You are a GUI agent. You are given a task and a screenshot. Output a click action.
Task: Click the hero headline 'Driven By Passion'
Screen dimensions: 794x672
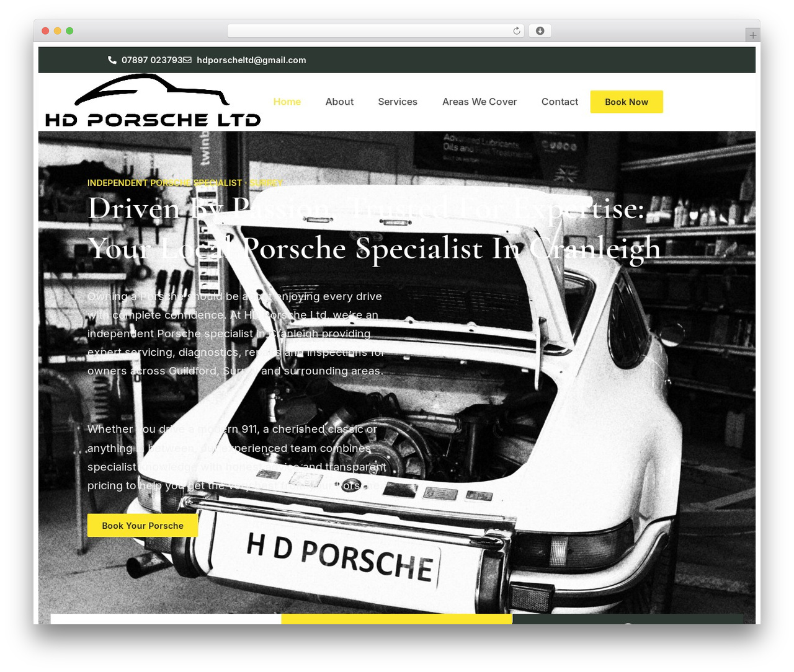click(374, 228)
